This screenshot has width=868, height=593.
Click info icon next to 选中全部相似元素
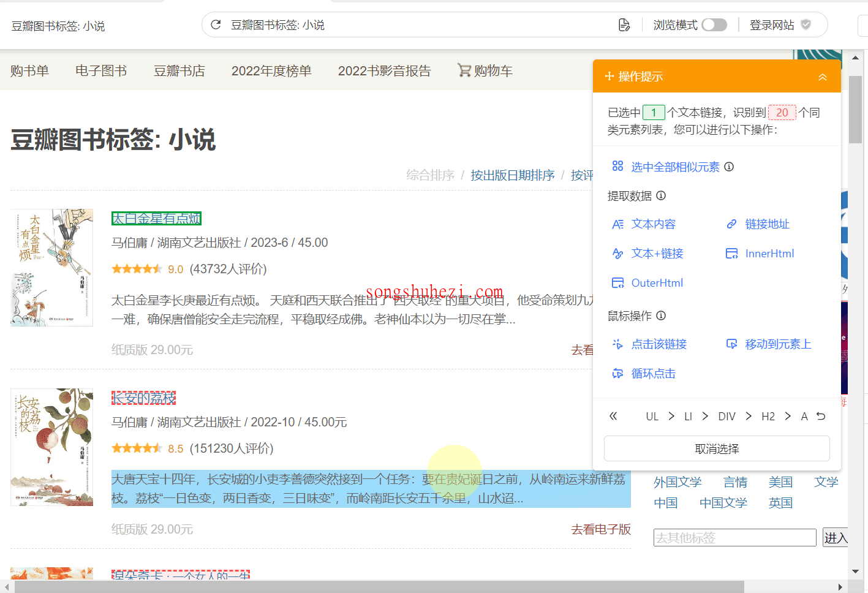tap(729, 167)
